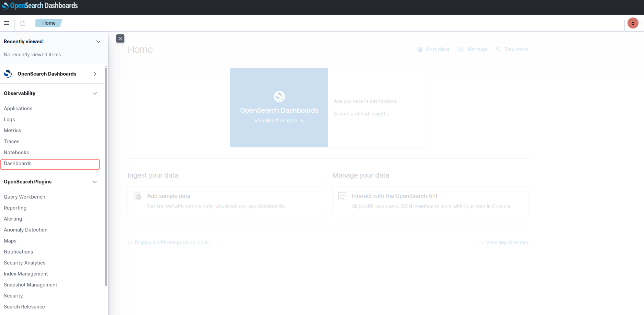Viewport: 644px width, 315px height.
Task: Click View app directory link
Action: 507,243
